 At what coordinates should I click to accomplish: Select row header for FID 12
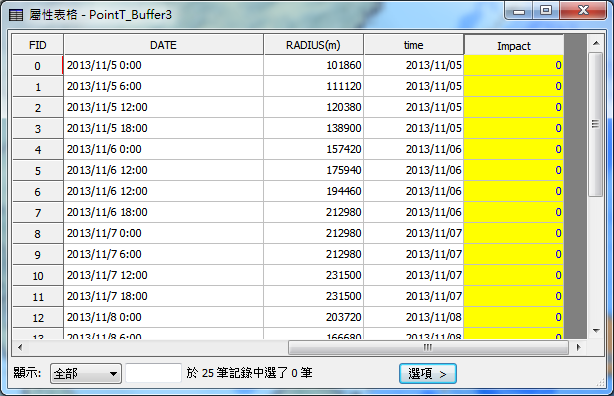[38, 317]
